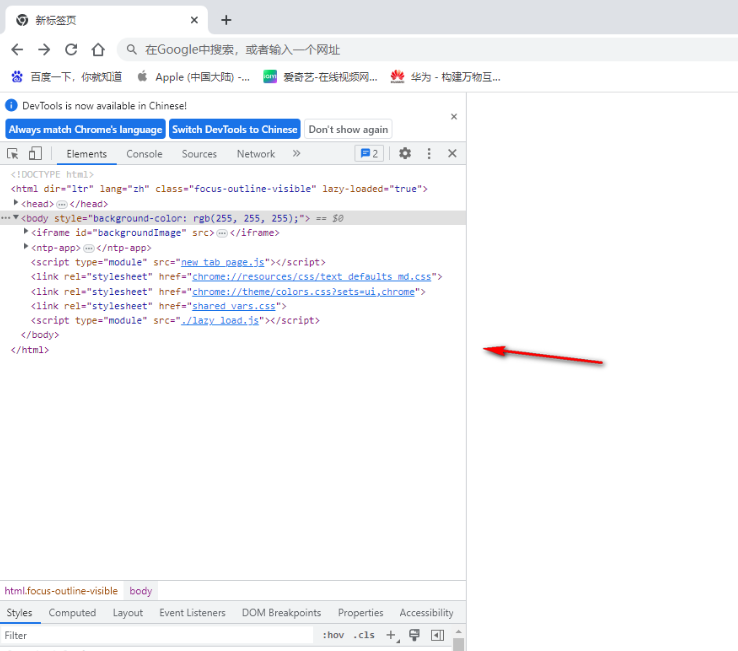738x651 pixels.
Task: Open the shared_vars.css link
Action: pos(233,306)
